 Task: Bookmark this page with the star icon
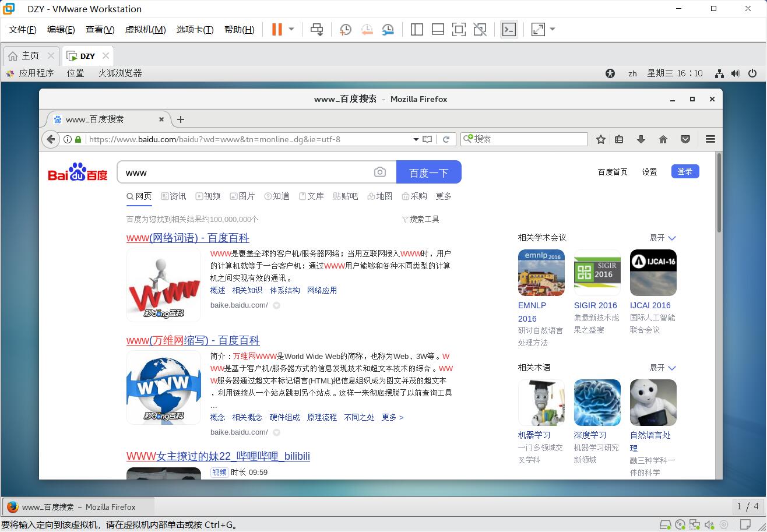[601, 139]
